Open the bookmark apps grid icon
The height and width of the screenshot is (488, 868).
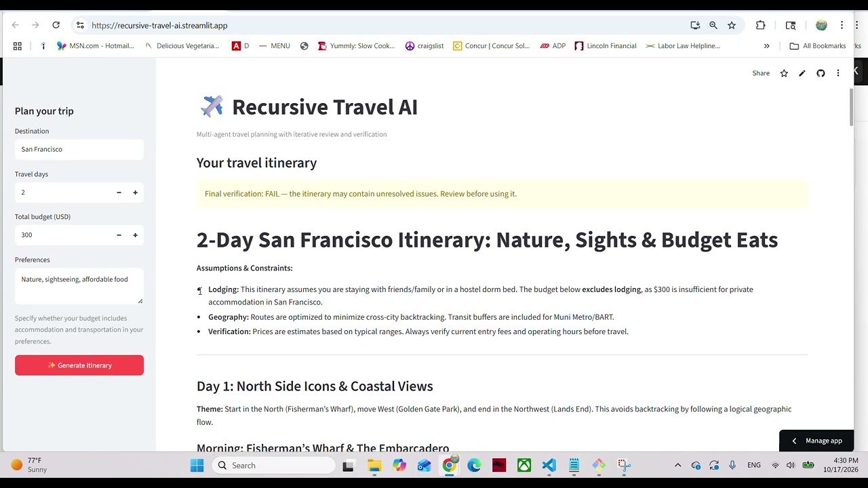(x=17, y=46)
